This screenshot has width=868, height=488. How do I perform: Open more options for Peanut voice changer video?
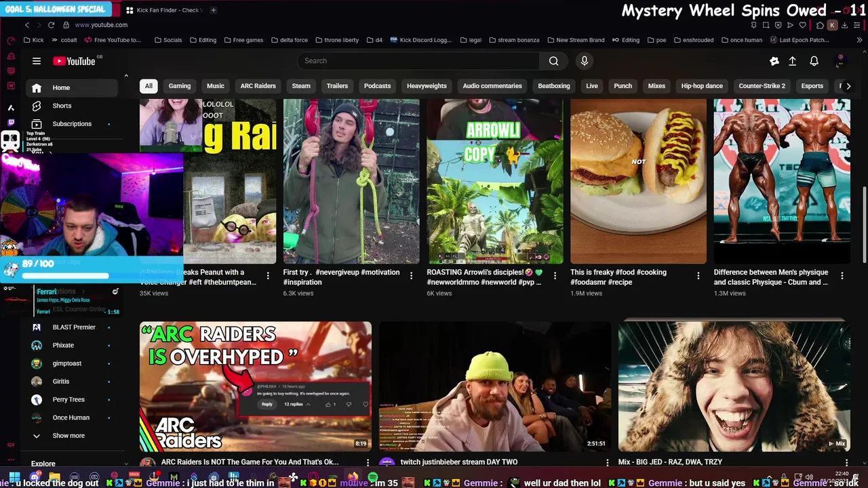click(x=268, y=275)
